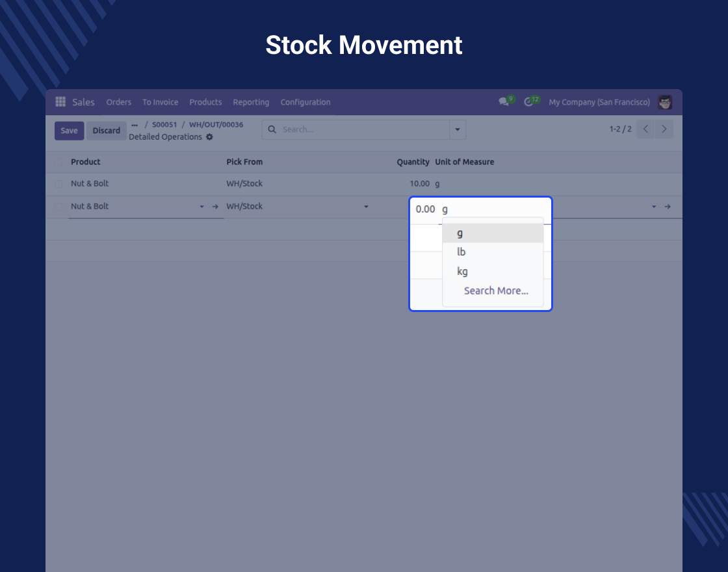The height and width of the screenshot is (572, 728).
Task: Open the Configuration menu
Action: click(x=305, y=102)
